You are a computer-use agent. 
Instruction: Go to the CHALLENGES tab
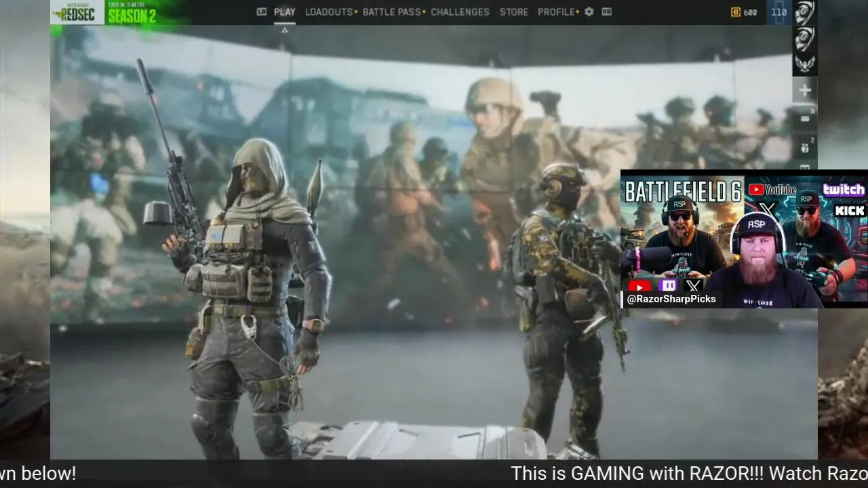pyautogui.click(x=460, y=12)
